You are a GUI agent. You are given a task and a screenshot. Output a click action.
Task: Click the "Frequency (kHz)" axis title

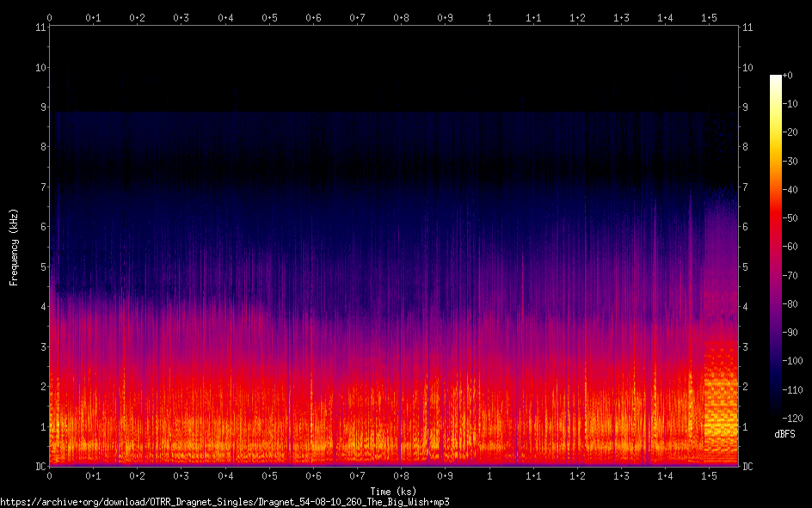point(14,247)
